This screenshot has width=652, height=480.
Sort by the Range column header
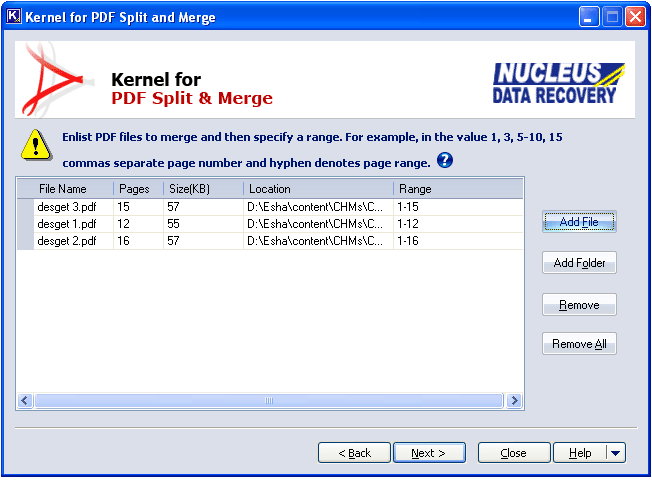pyautogui.click(x=458, y=189)
